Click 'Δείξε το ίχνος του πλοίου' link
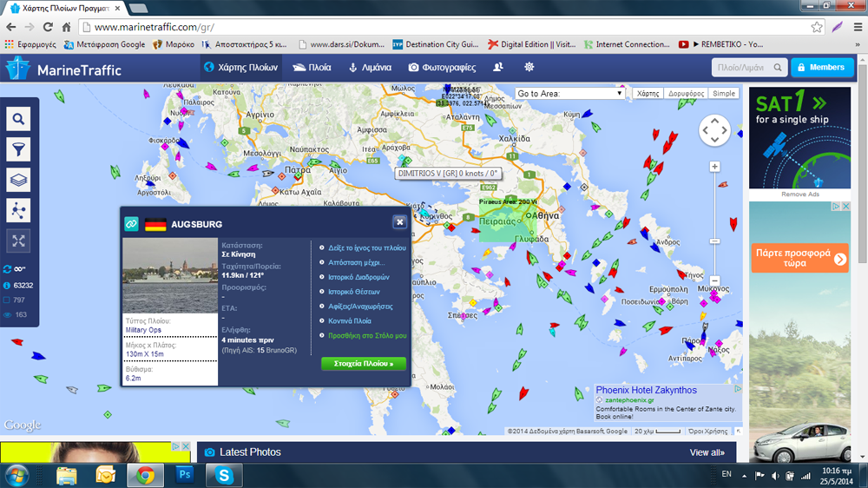868x488 pixels. (367, 247)
